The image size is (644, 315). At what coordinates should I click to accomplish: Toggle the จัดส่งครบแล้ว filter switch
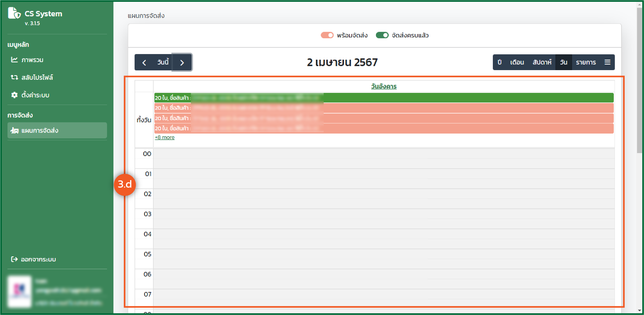point(382,35)
